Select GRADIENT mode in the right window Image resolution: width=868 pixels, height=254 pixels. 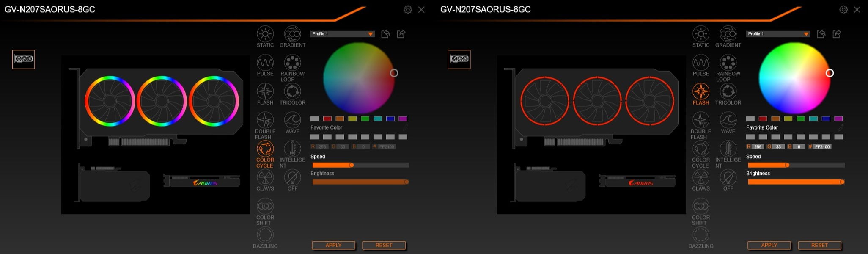point(728,34)
